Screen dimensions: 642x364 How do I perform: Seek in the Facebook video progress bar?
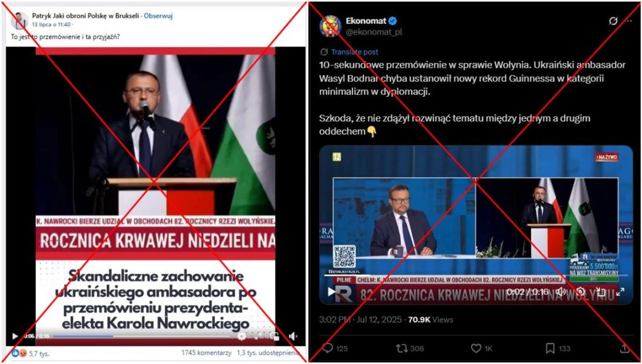pyautogui.click(x=141, y=336)
